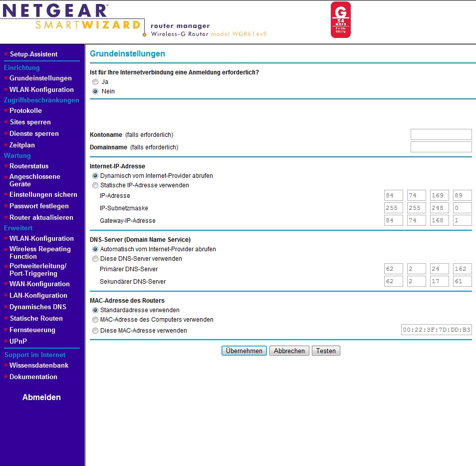Open Statische Routen page

click(x=36, y=319)
